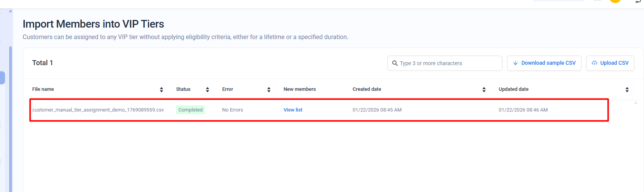This screenshot has width=644, height=192.
Task: Click the Download sample CSV button
Action: pyautogui.click(x=544, y=63)
